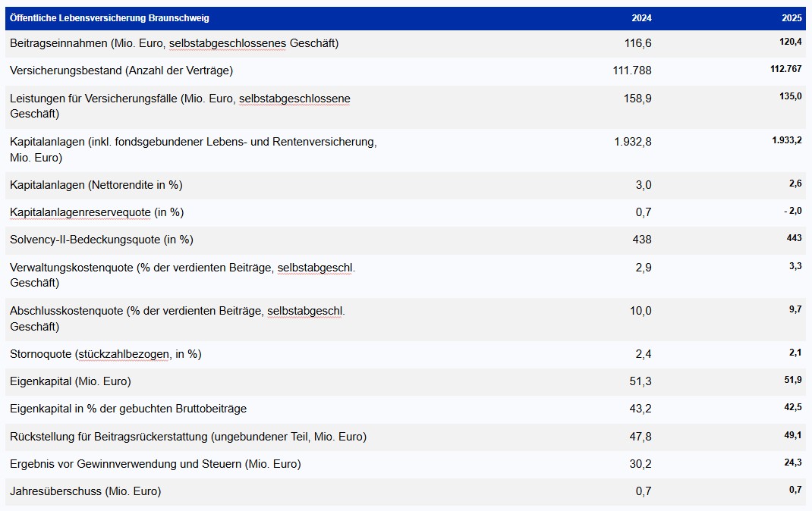Click the 'Abschlusskostenquote' row label

click(177, 318)
